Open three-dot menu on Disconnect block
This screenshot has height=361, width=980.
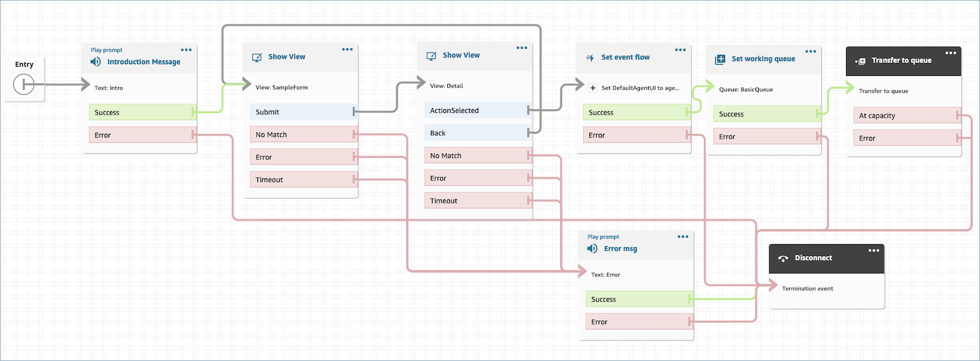point(874,251)
